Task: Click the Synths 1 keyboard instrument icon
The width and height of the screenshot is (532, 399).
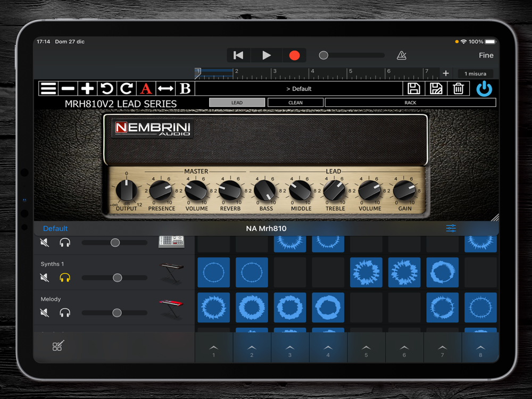Action: (171, 273)
